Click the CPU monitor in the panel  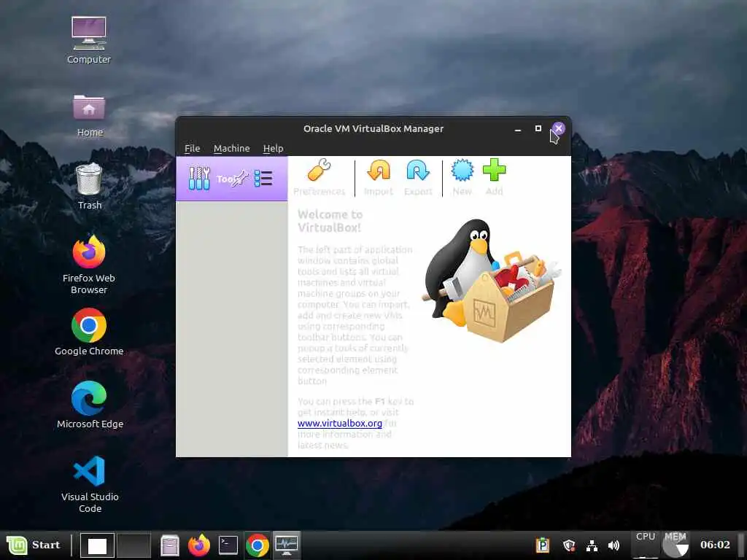[646, 545]
